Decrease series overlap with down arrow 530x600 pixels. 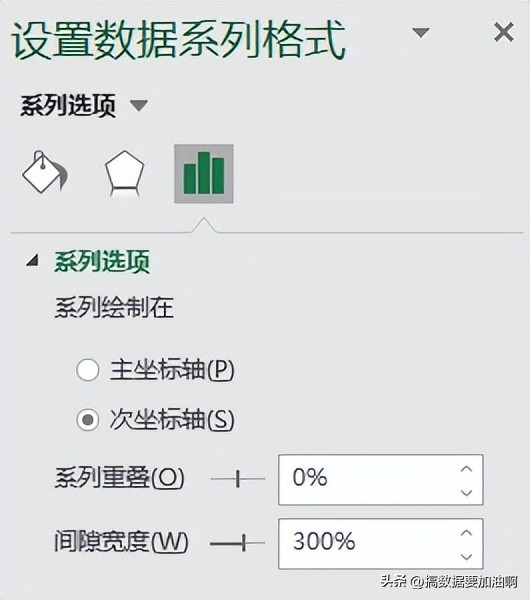(x=466, y=493)
